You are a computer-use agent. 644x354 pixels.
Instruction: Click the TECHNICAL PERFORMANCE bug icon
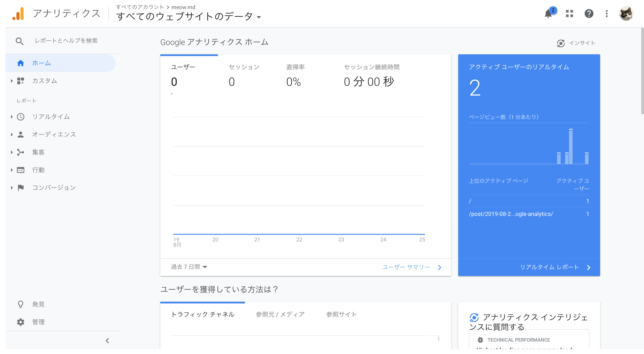480,340
